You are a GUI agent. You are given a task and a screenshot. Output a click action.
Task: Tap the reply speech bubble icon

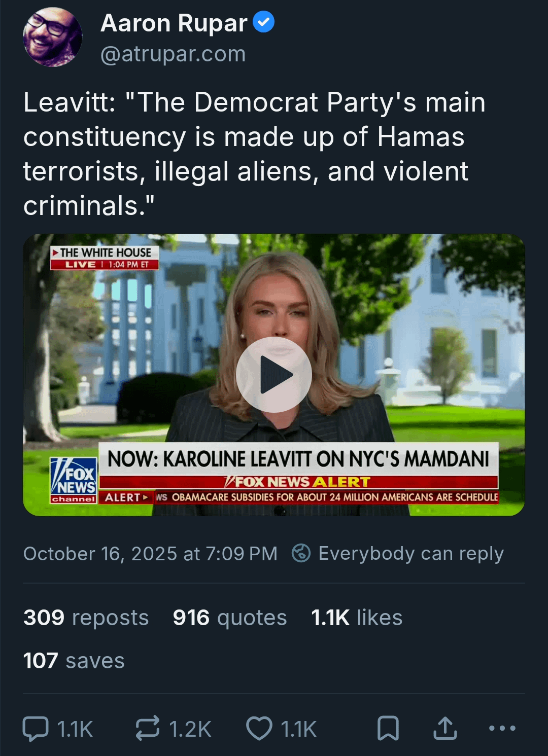[36, 729]
